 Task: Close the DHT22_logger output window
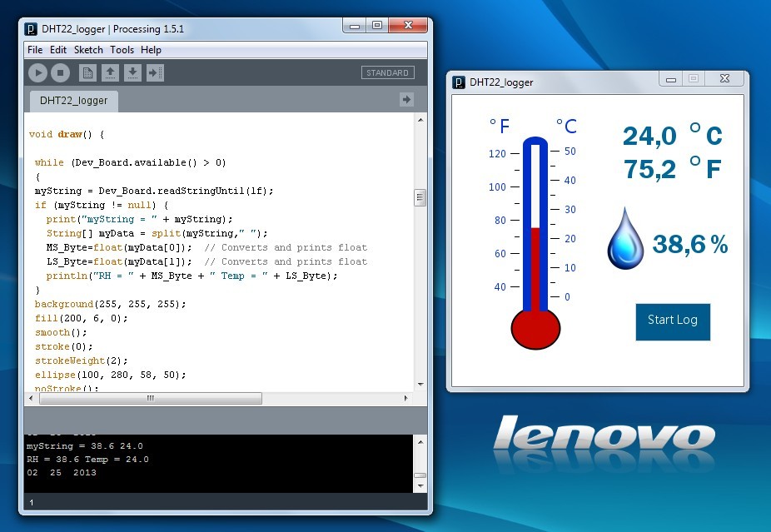[724, 78]
